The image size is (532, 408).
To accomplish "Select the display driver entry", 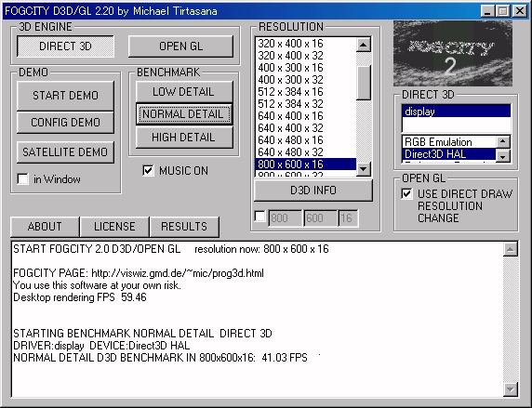I will click(457, 112).
